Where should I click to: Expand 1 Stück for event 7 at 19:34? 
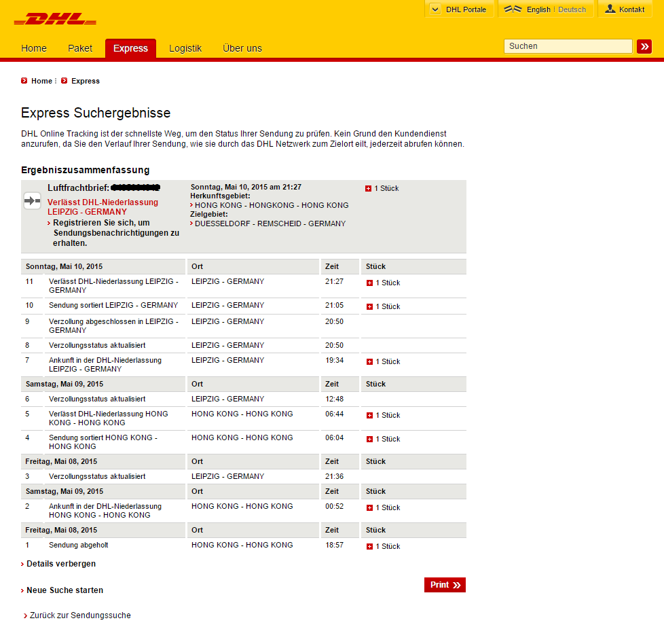point(369,362)
